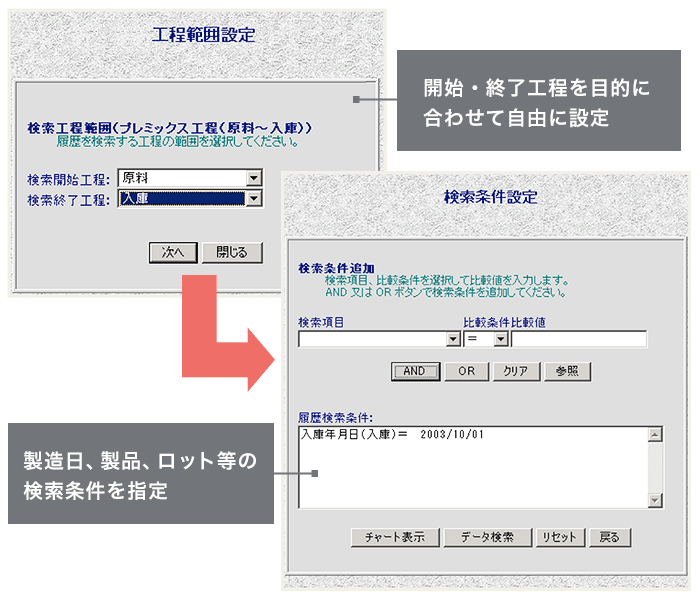This screenshot has width=700, height=600.
Task: Focus the 比較値 input field
Action: [x=579, y=339]
